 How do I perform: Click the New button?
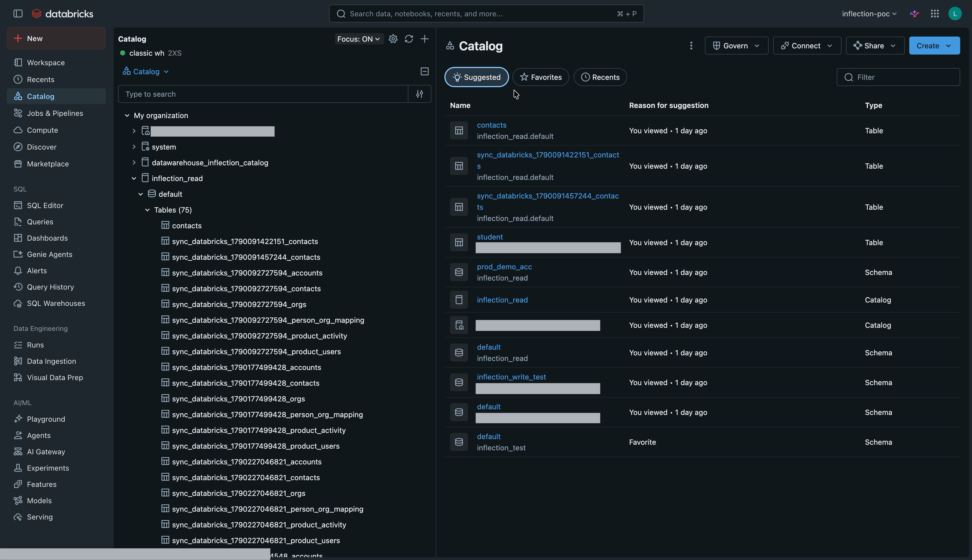(56, 38)
